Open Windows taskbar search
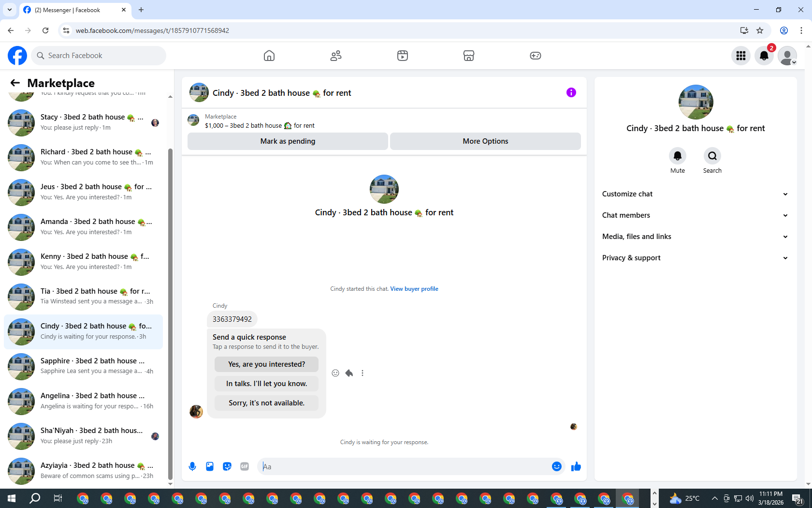 35,498
